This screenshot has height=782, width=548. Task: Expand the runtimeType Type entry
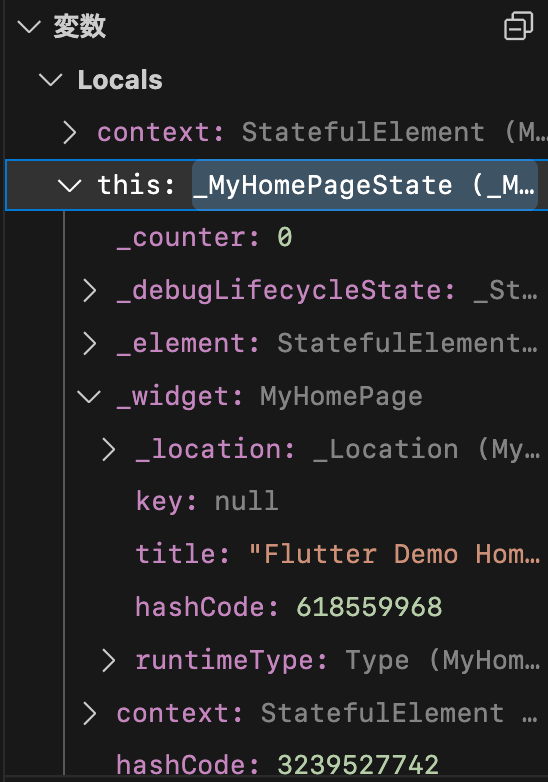(x=109, y=661)
